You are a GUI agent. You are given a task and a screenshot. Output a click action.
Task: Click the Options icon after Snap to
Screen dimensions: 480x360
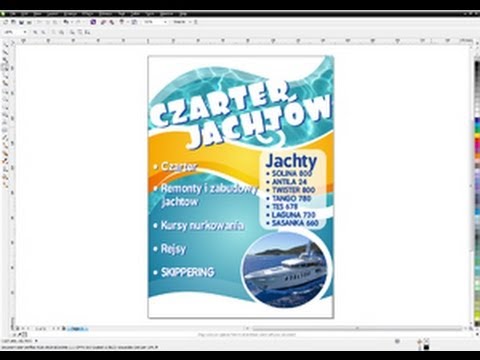point(196,22)
